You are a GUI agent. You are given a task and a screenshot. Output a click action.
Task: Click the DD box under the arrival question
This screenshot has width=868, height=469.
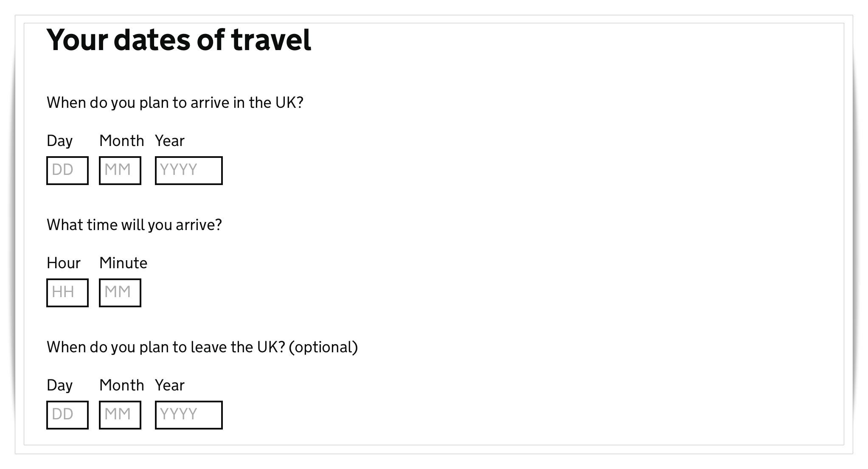(67, 170)
